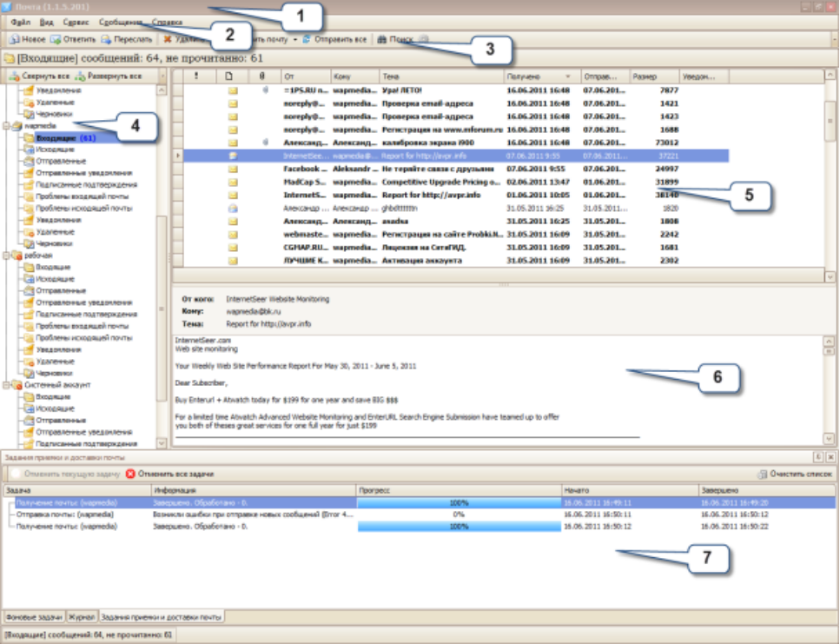Click envelope icon in Лицензия на СитиГИД row
This screenshot has height=644, width=840.
coord(233,248)
